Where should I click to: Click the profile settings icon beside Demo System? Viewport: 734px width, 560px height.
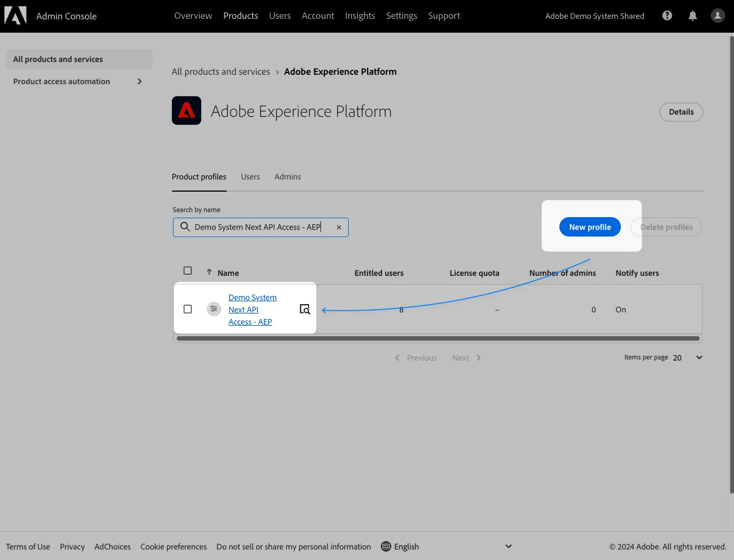pyautogui.click(x=214, y=309)
